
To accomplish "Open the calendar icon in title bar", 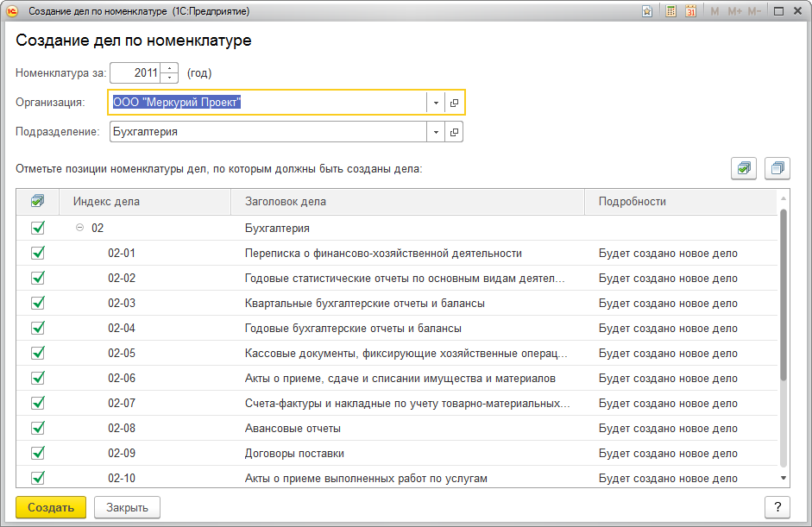I will click(x=690, y=11).
